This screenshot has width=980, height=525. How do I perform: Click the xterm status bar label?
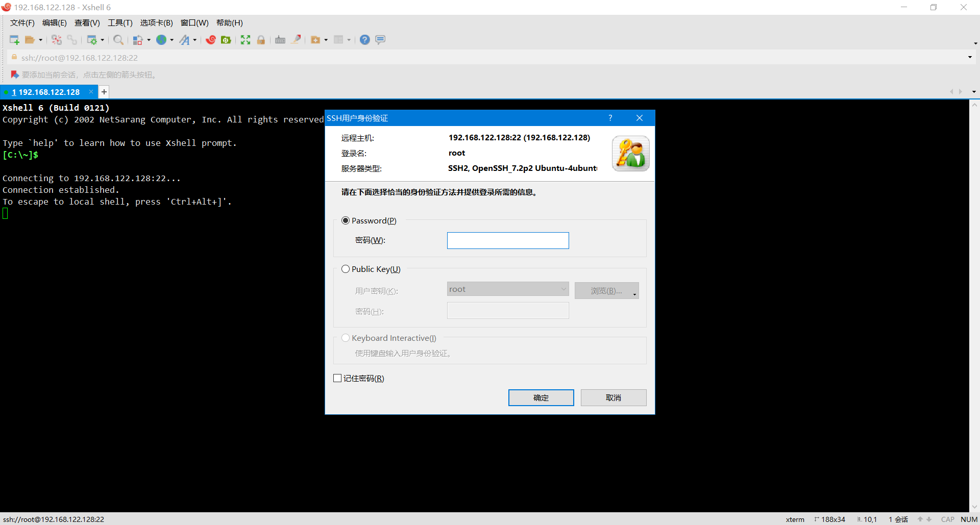tap(795, 519)
